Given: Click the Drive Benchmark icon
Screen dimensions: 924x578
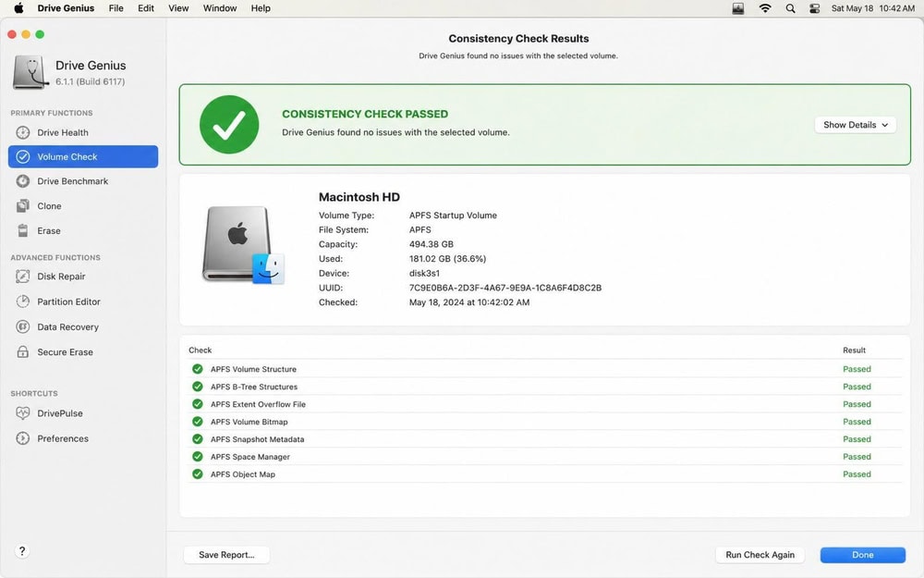Looking at the screenshot, I should pos(22,181).
